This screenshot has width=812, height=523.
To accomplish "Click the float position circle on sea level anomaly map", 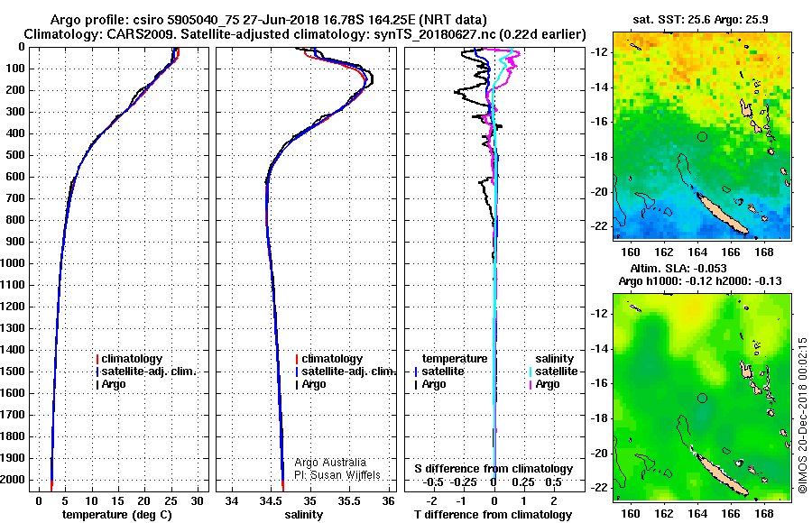I will click(702, 399).
